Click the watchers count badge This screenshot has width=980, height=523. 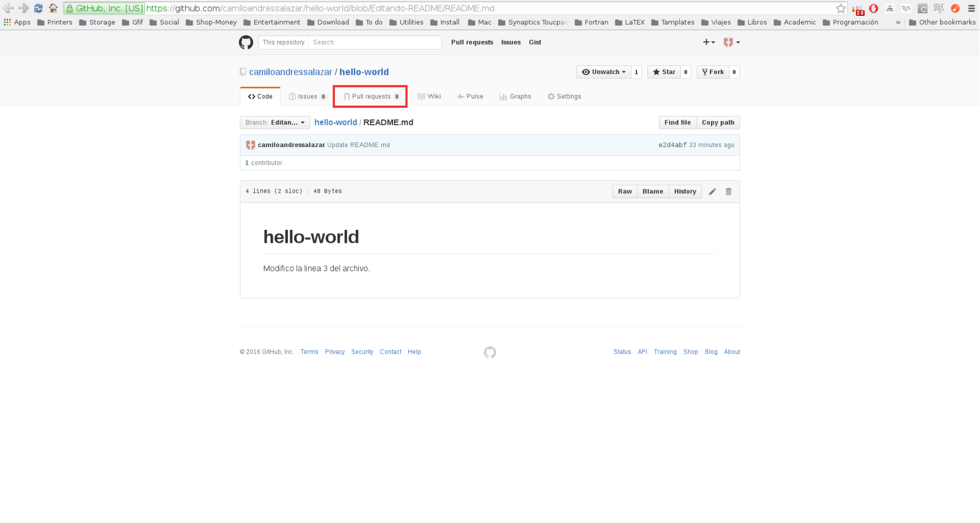pos(636,72)
